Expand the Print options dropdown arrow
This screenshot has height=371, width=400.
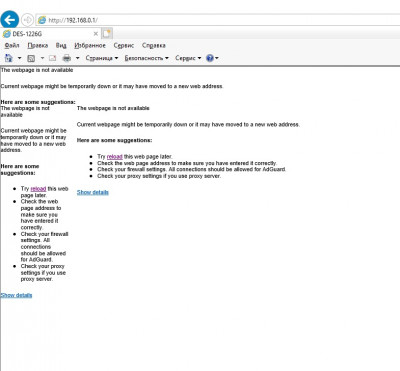(x=77, y=58)
